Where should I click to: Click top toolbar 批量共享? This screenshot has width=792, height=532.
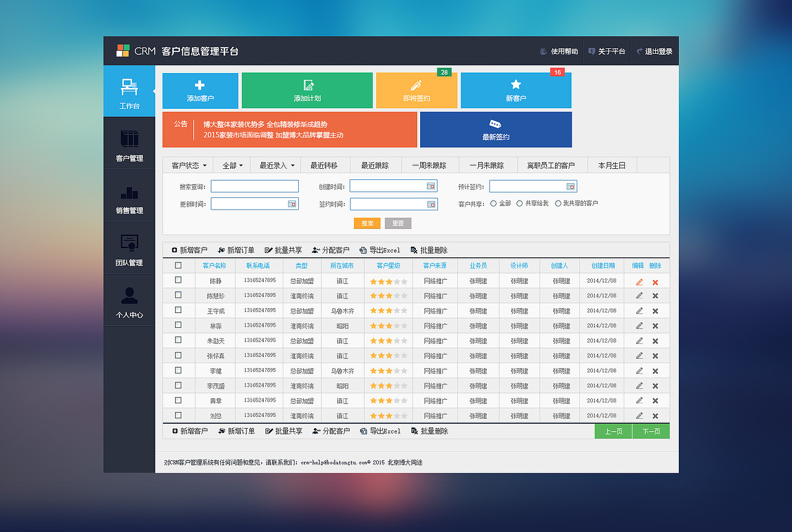point(283,251)
